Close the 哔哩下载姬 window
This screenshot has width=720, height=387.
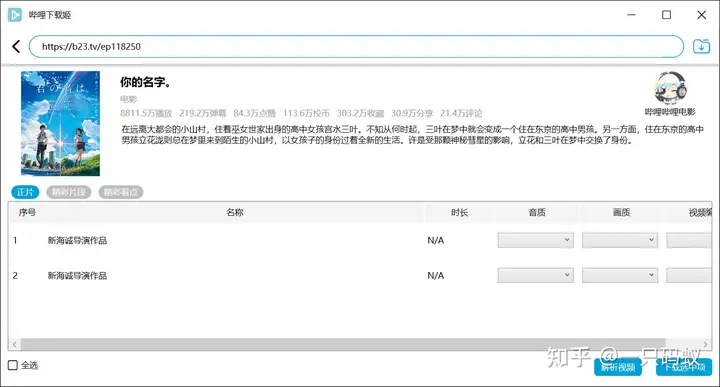[x=701, y=15]
